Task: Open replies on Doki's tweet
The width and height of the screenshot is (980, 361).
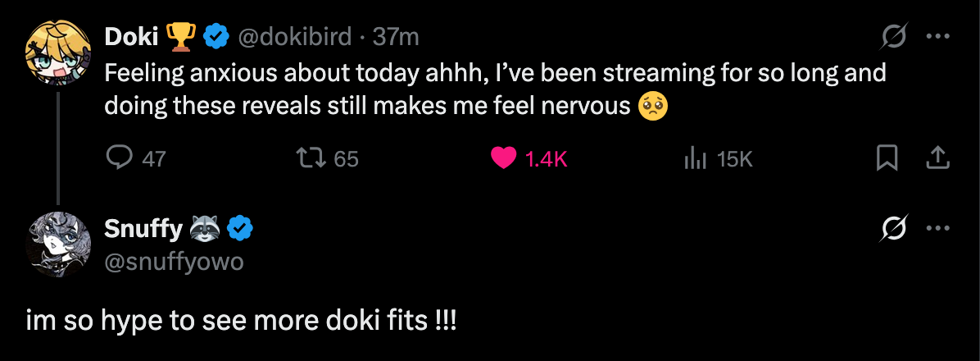Action: 121,158
